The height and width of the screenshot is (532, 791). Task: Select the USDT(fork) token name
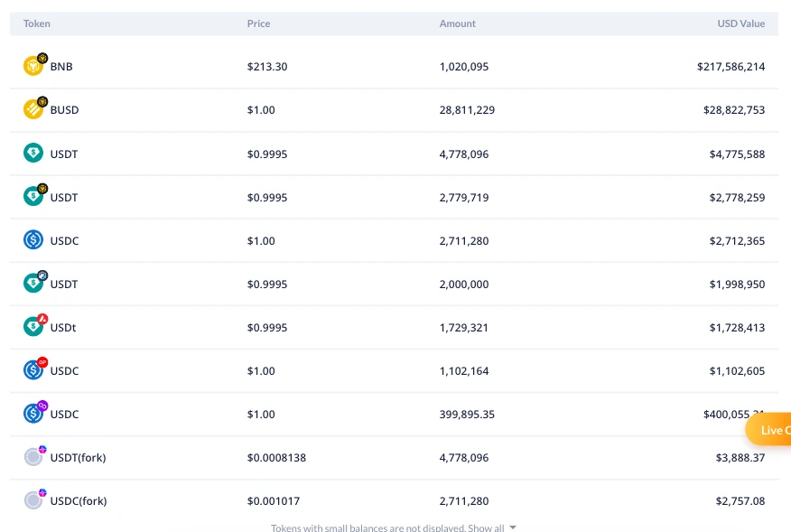tap(78, 458)
